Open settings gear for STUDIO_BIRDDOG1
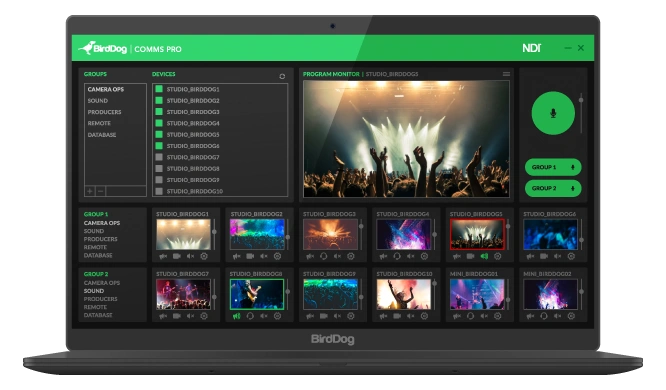Viewport: 666px width, 390px height. pos(204,256)
